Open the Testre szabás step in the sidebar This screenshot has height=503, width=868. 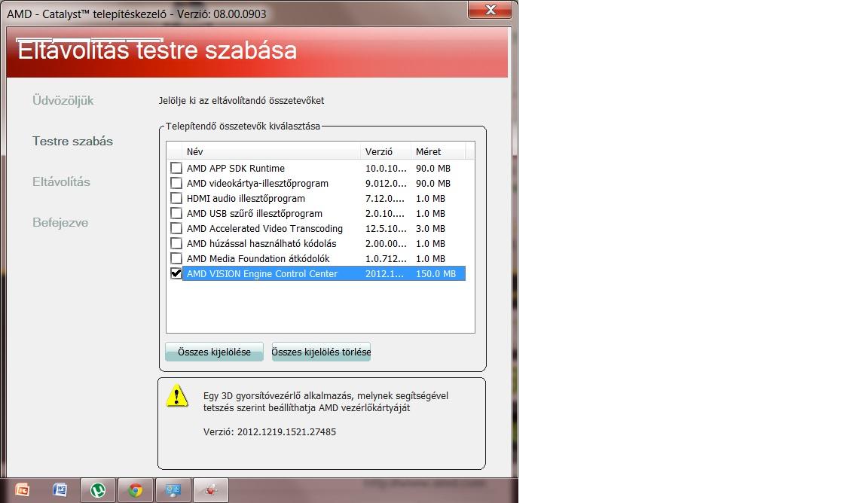click(72, 141)
